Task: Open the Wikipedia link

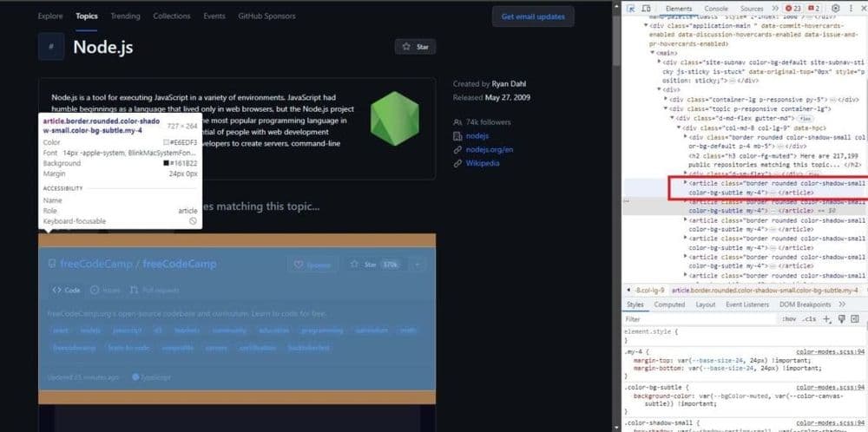Action: 482,163
